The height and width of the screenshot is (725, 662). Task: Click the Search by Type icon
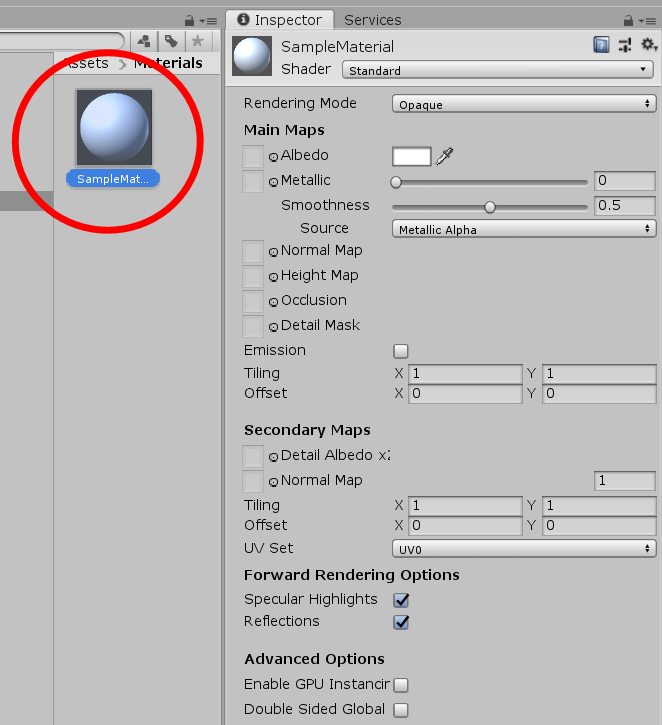pos(144,42)
